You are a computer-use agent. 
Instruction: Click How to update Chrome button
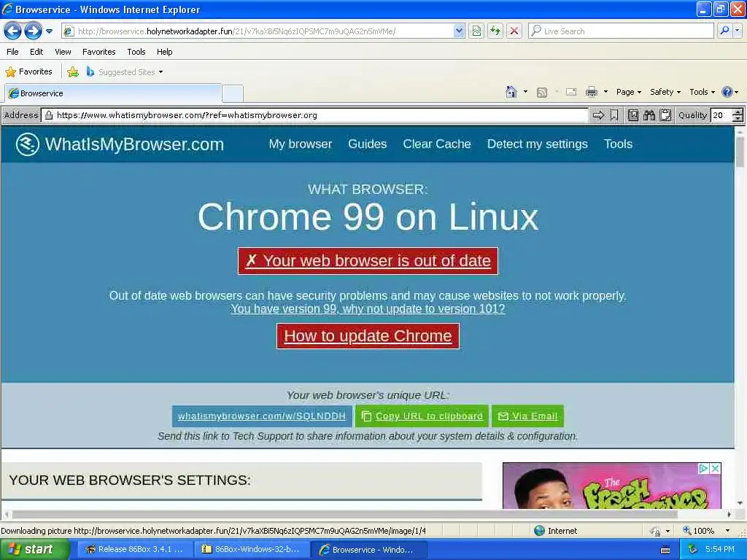pos(368,335)
